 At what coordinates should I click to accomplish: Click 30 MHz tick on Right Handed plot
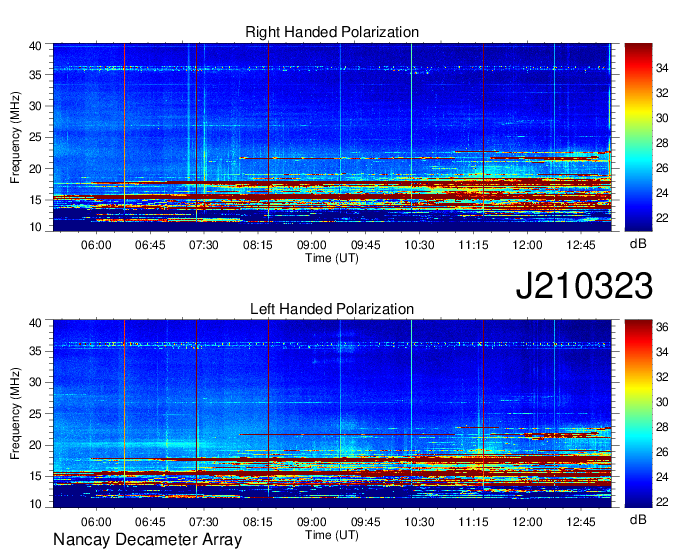point(35,106)
